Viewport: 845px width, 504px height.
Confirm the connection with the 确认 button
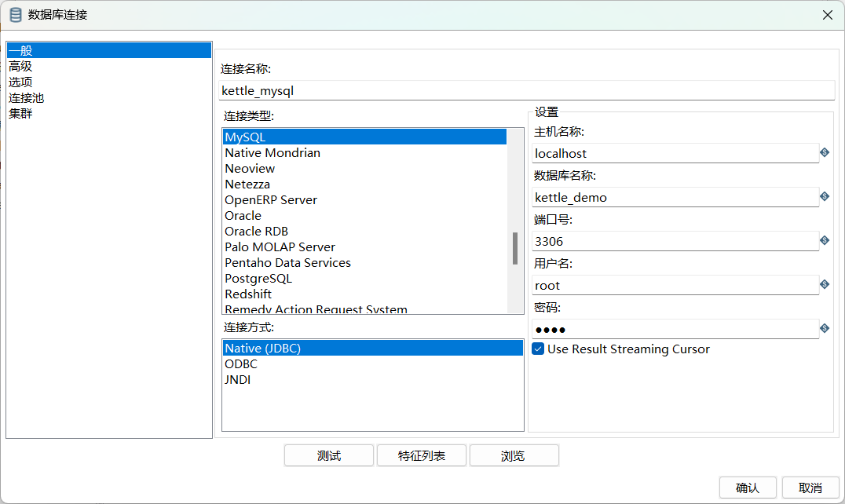pos(747,488)
